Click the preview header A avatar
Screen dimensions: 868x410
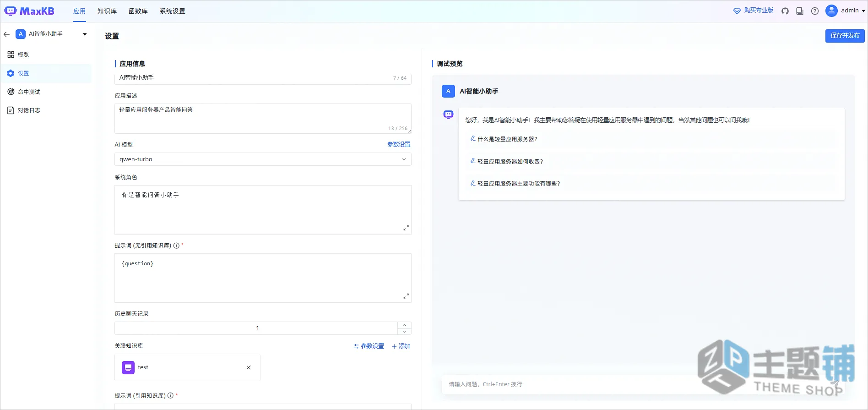coord(448,91)
